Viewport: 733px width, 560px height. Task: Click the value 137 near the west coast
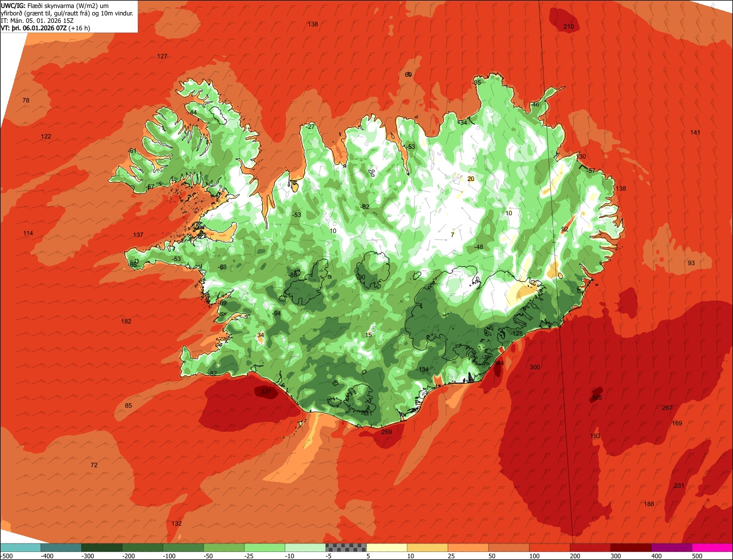click(x=138, y=235)
